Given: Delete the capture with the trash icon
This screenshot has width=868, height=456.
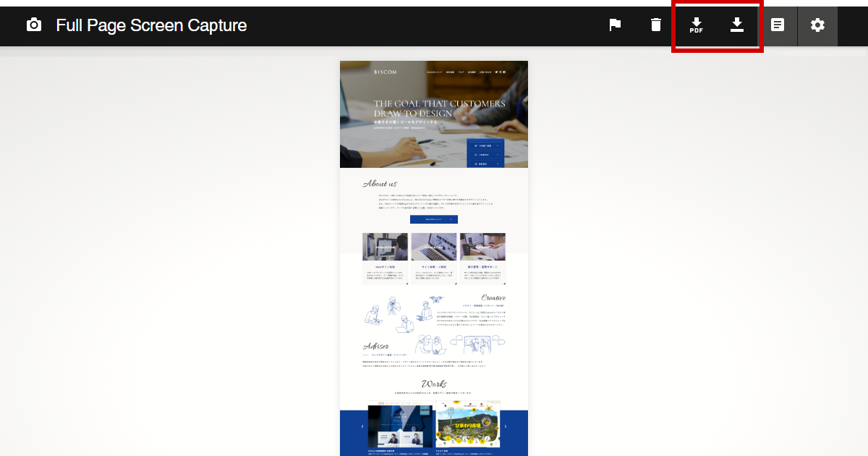Looking at the screenshot, I should point(656,25).
